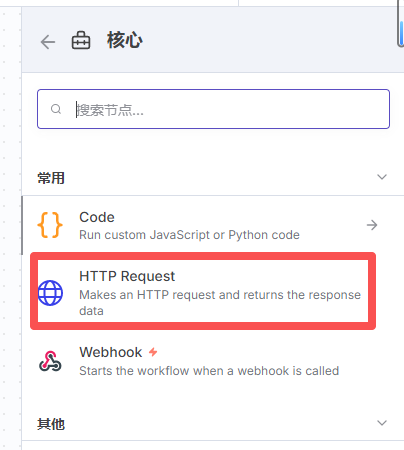Click the Webhook node icon
The image size is (404, 450).
click(50, 361)
